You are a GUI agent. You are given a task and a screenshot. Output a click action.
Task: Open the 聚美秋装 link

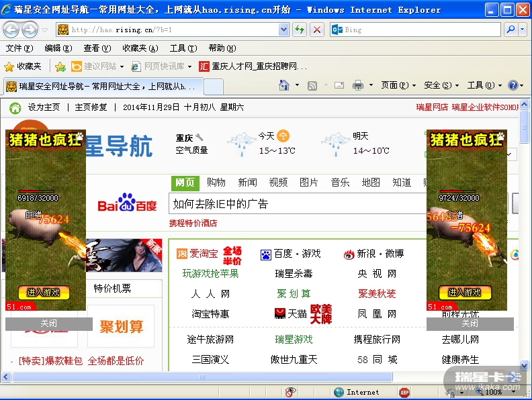377,294
